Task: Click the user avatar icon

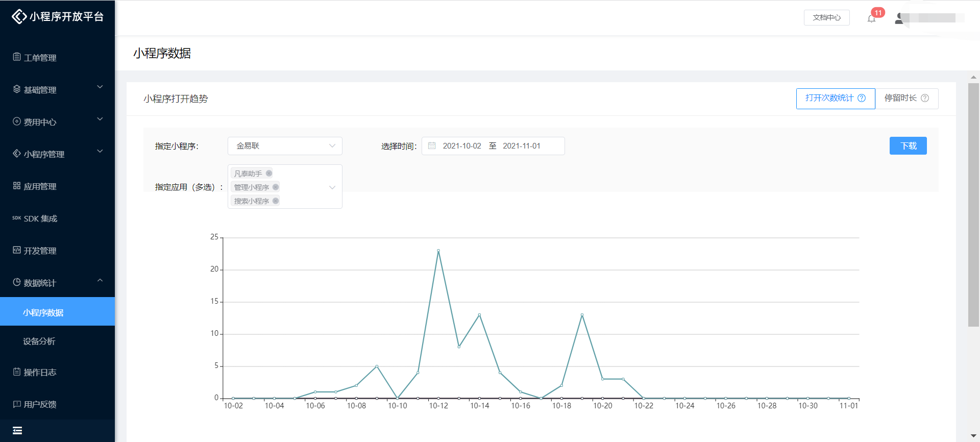Action: coord(899,18)
